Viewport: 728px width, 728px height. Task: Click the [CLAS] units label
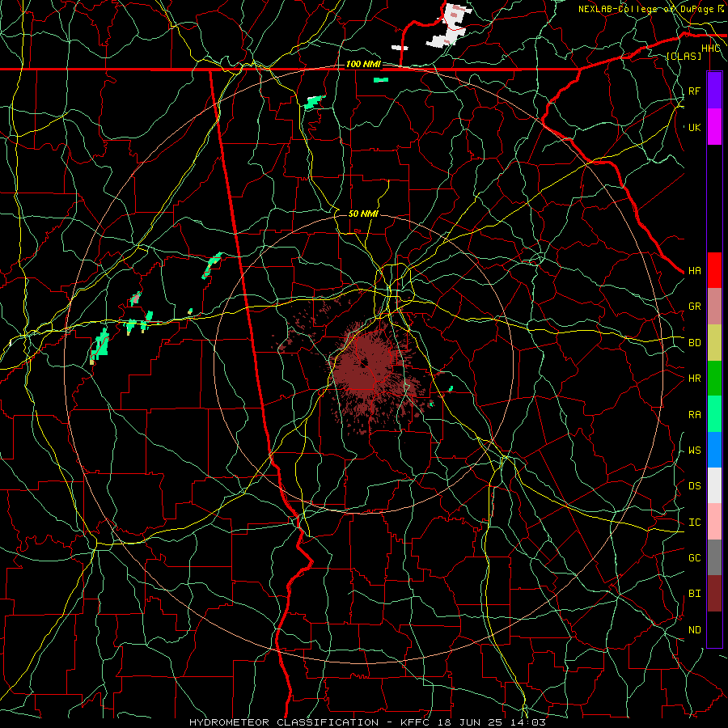pos(684,56)
